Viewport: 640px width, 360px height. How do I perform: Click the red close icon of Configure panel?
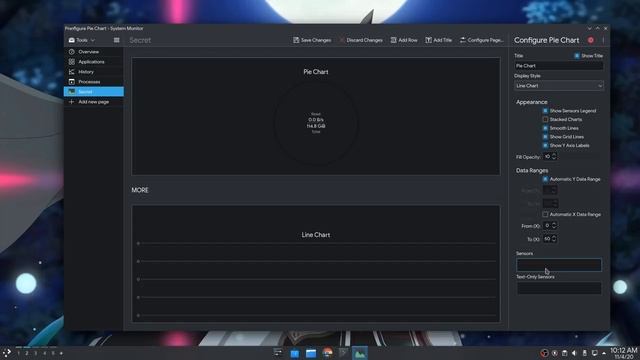click(591, 40)
